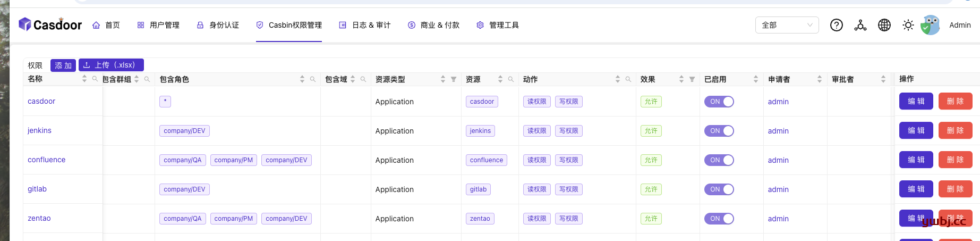Delete the jenkins permission

pos(955,130)
